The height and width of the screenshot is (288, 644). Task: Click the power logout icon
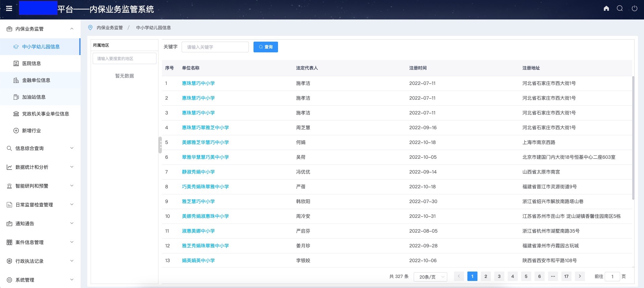635,8
